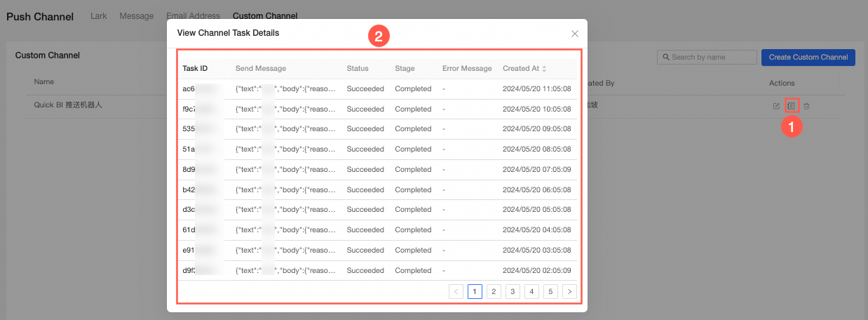This screenshot has width=868, height=320.
Task: Click the Send Message cell of task f9c7
Action: tap(286, 109)
